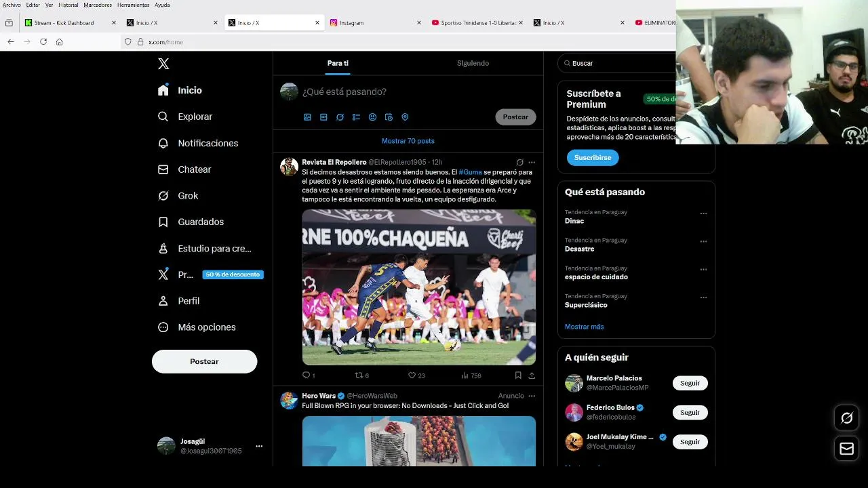Go to browser home page
This screenshot has width=868, height=488.
click(x=60, y=42)
